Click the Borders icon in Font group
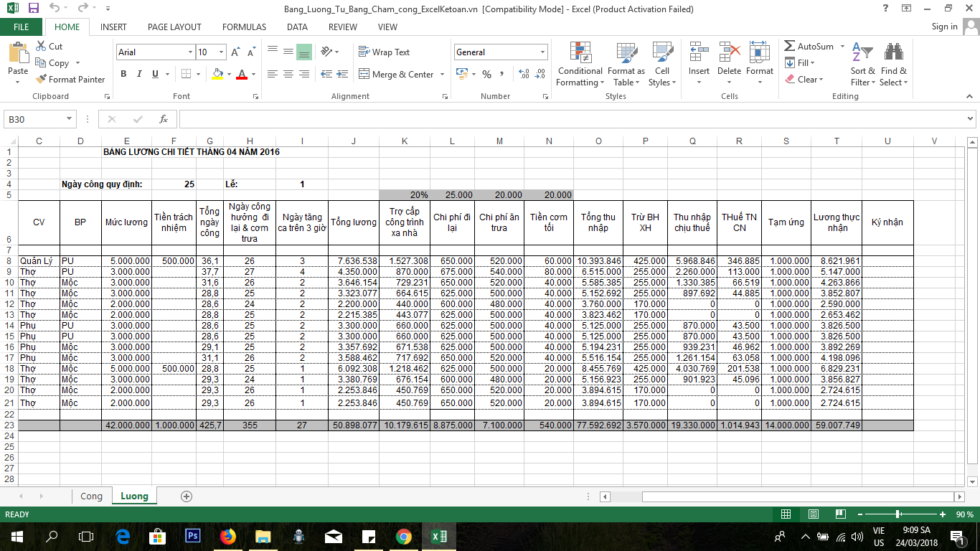Screen dimensions: 980x551 186,74
